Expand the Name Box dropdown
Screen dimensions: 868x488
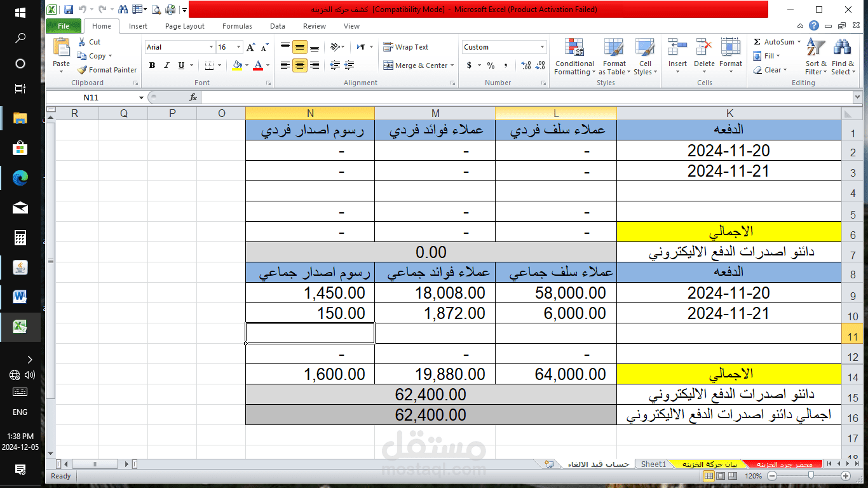click(x=141, y=97)
